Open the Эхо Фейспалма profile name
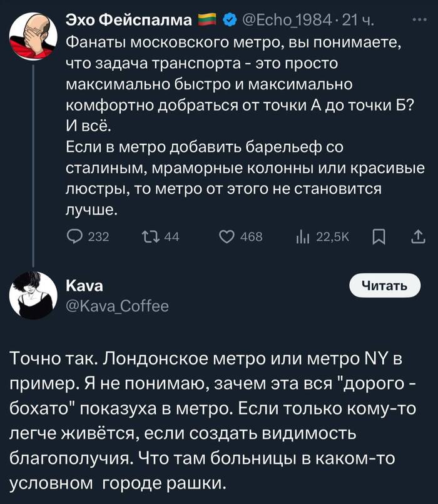The image size is (438, 504). pos(129,21)
